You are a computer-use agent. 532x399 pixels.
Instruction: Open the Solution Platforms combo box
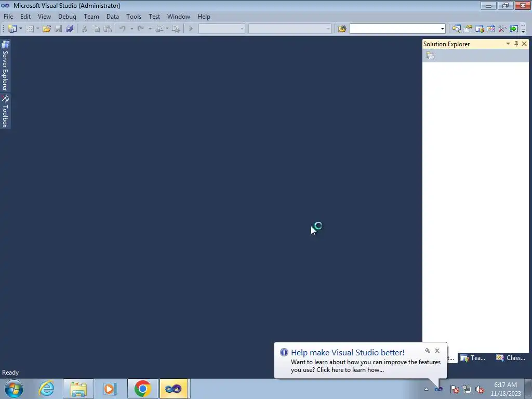point(290,29)
